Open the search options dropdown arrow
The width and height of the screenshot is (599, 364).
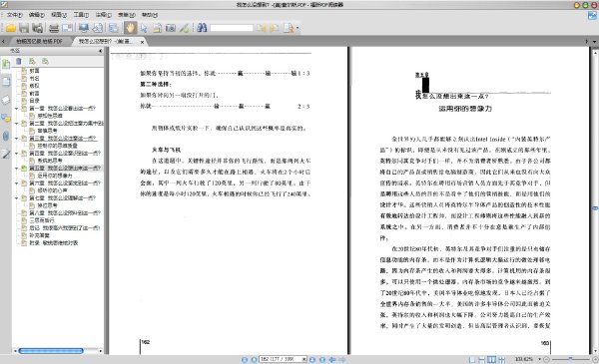[x=298, y=28]
